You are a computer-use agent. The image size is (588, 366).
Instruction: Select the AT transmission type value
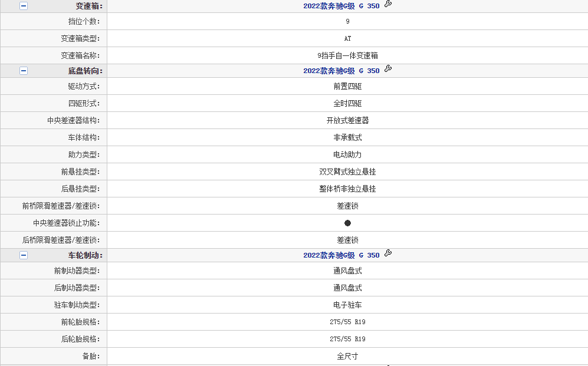pyautogui.click(x=347, y=38)
